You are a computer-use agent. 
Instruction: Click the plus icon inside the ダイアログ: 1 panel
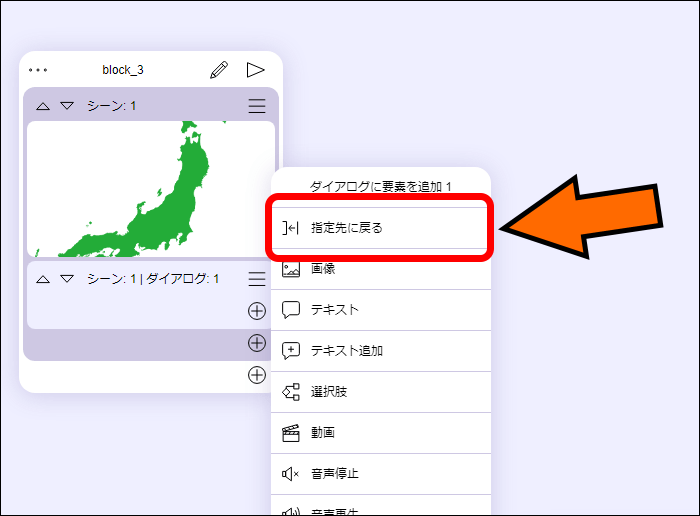(257, 311)
